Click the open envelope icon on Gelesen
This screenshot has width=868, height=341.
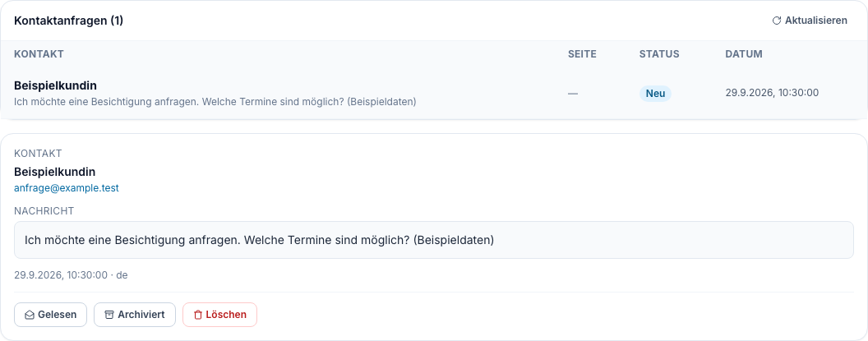tap(30, 315)
